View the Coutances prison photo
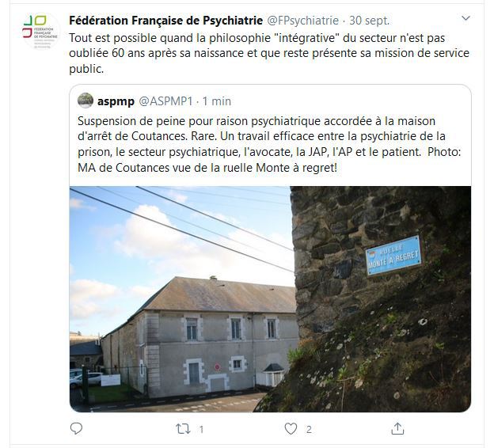 tap(270, 299)
